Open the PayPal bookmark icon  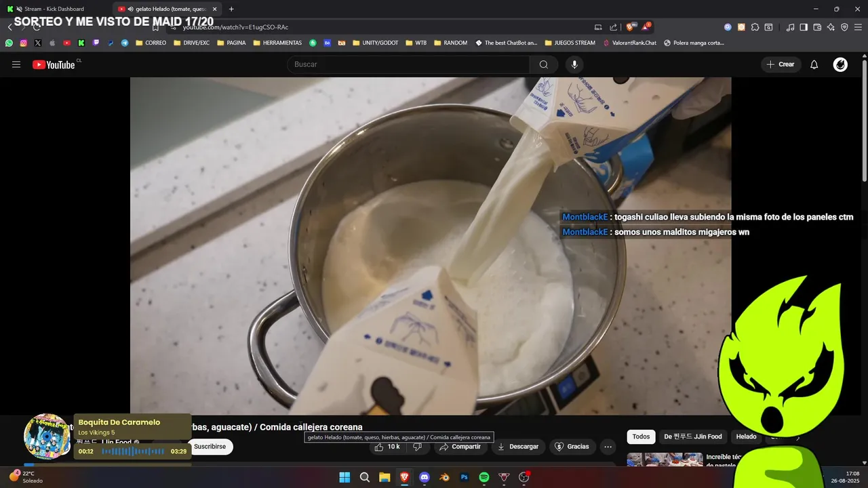tap(111, 43)
